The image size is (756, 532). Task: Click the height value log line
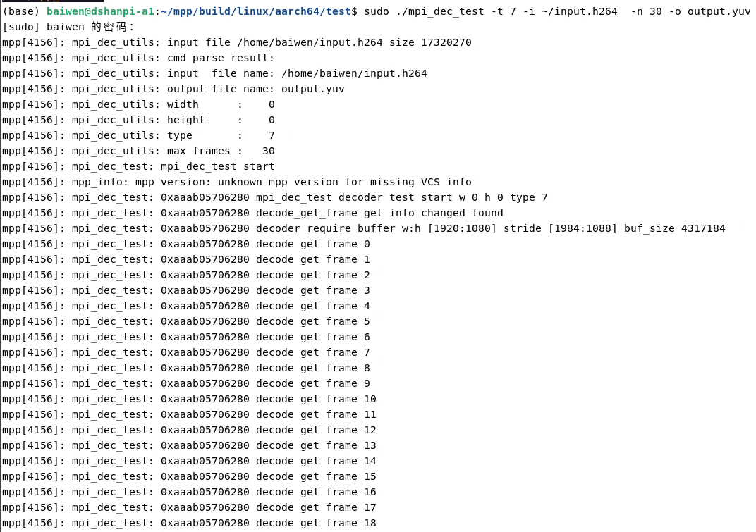coord(138,120)
